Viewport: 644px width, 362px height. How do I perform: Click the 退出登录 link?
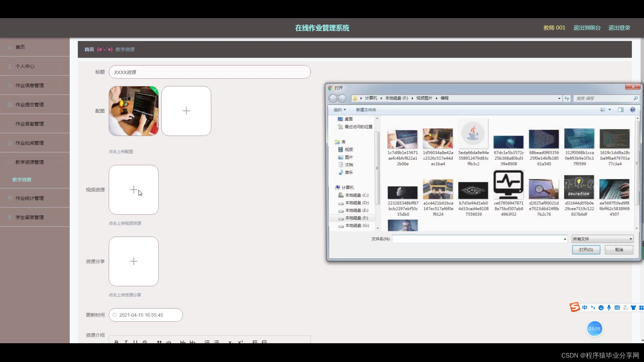click(x=619, y=28)
